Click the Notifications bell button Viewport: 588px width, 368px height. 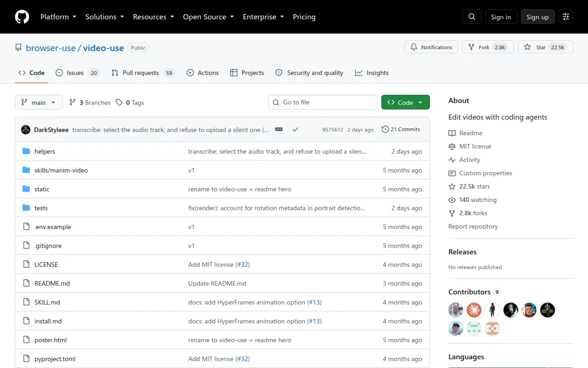click(x=431, y=47)
